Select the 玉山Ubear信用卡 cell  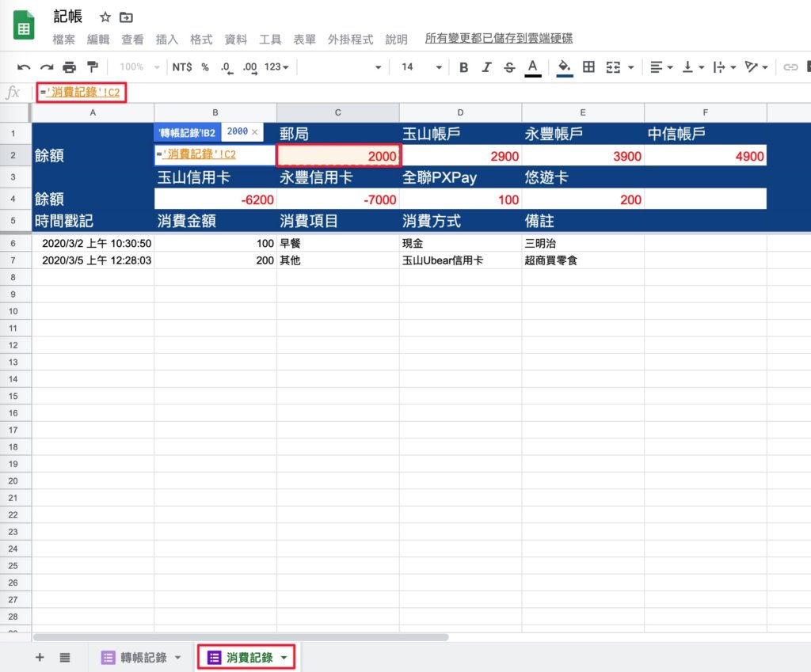click(x=460, y=260)
